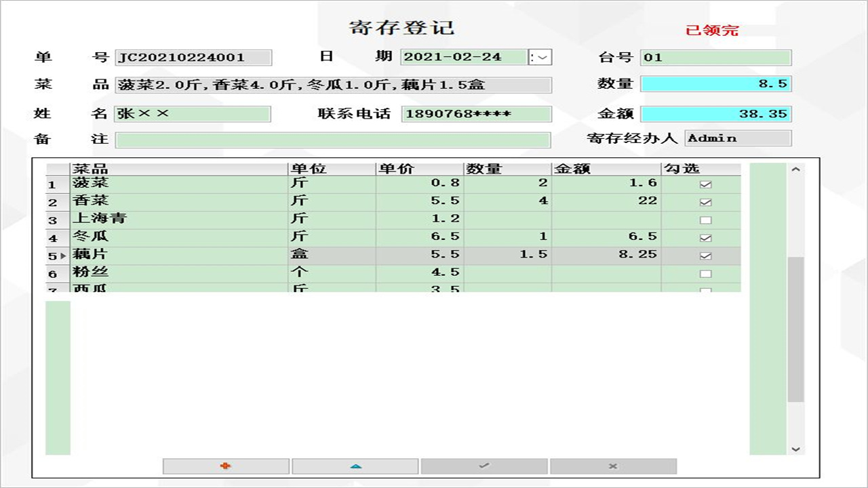Select row 5 indicator for 藕片
Viewport: 868px width, 488px height.
pos(58,256)
